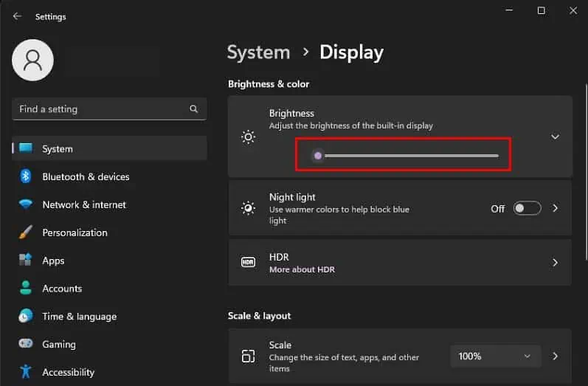The width and height of the screenshot is (588, 386).
Task: Click the Network & internet Wi-Fi icon
Action: coord(26,204)
